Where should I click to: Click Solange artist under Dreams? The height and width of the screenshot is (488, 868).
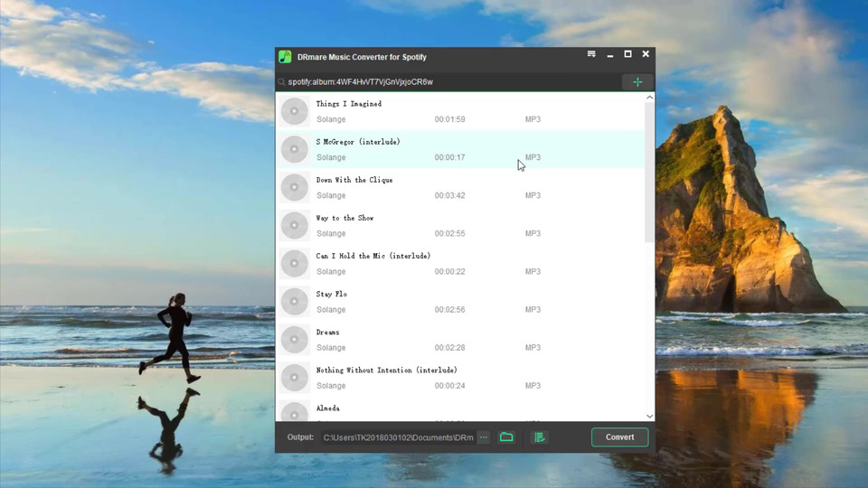[x=331, y=348]
